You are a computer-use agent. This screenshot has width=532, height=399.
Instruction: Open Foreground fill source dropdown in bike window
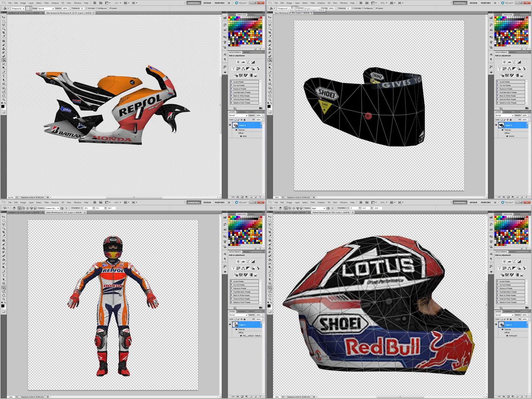click(x=18, y=8)
